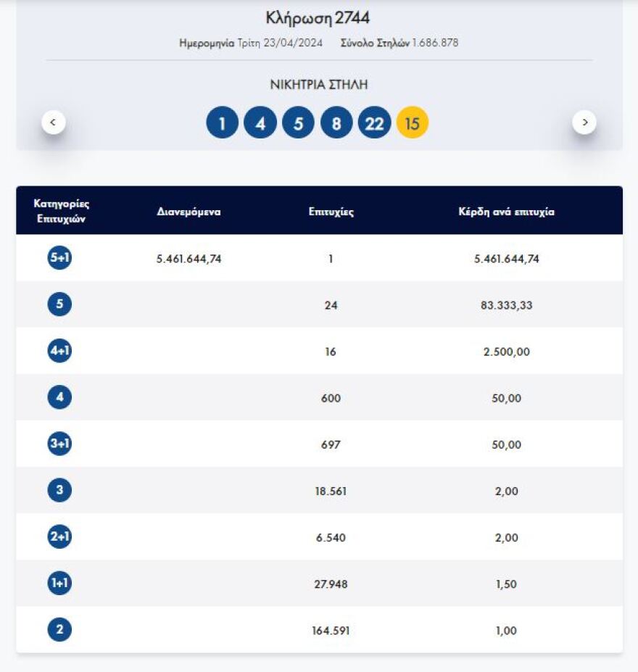Screen dimensions: 638x672
Task: Click winning number ball 22
Action: coord(374,123)
